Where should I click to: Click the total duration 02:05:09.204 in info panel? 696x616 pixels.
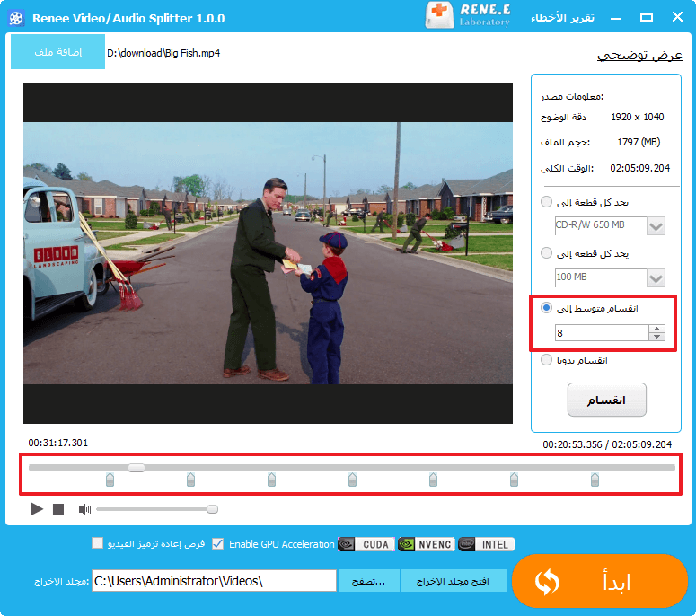[639, 168]
